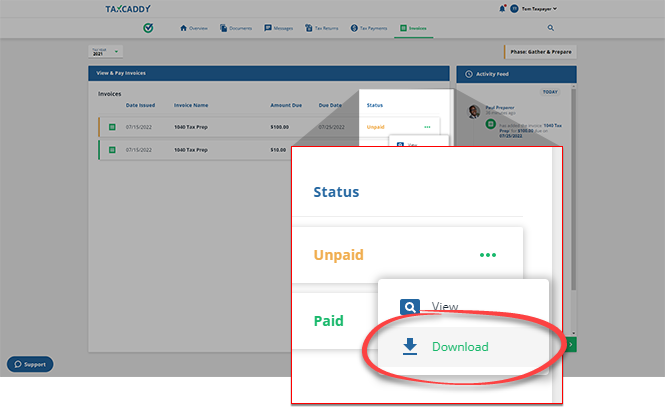Switch to the Tax Returns tab
This screenshot has height=409, width=665.
pyautogui.click(x=321, y=28)
